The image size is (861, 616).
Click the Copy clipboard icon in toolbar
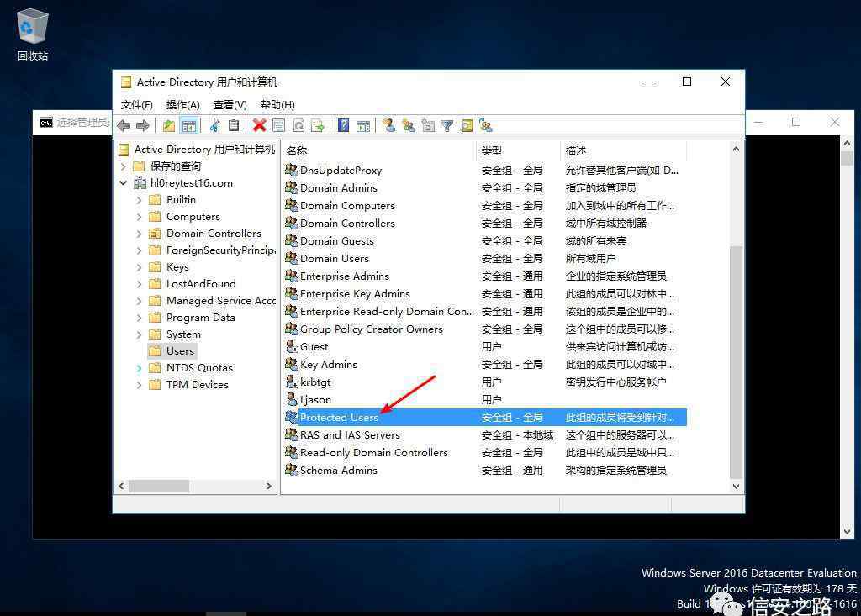coord(234,126)
